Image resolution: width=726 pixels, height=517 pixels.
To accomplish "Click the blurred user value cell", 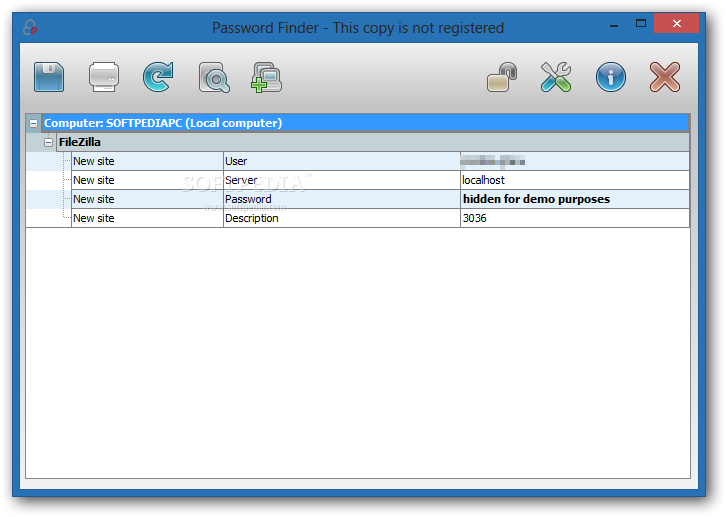I will (575, 161).
